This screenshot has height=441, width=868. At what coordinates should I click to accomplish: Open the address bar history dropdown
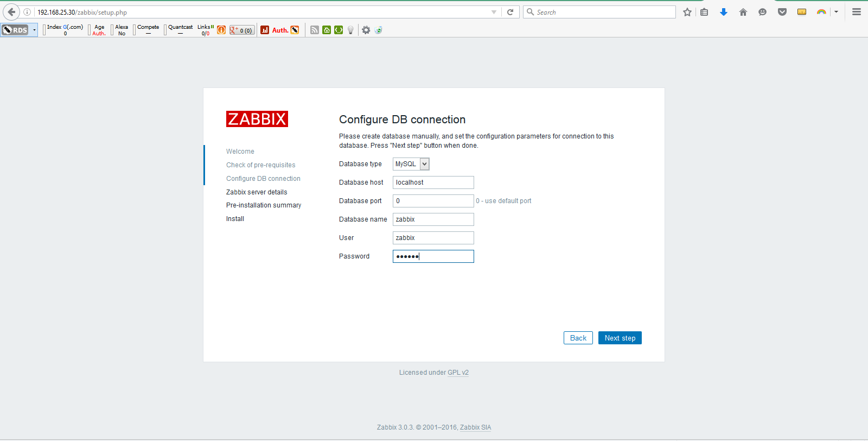pyautogui.click(x=494, y=12)
